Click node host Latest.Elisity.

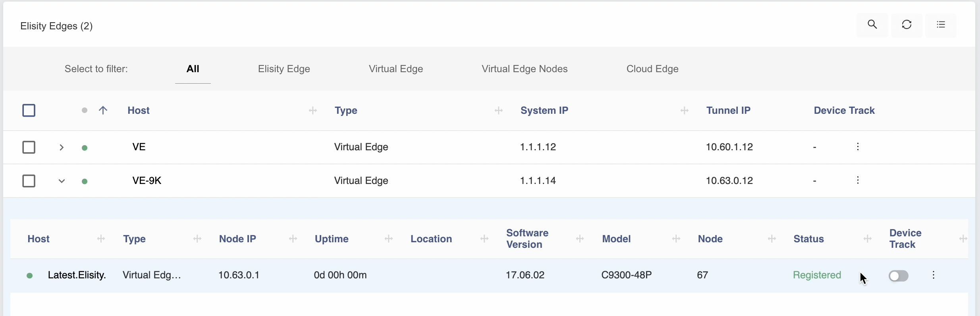coord(77,275)
